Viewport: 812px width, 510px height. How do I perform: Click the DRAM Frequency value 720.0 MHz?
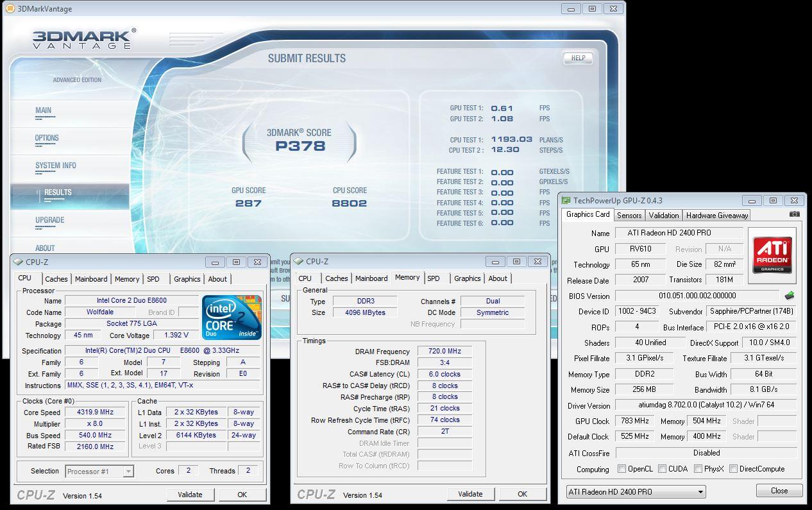coord(444,352)
